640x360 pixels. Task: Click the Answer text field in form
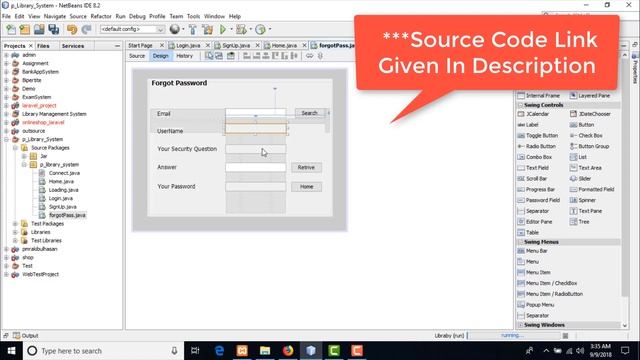pyautogui.click(x=256, y=167)
